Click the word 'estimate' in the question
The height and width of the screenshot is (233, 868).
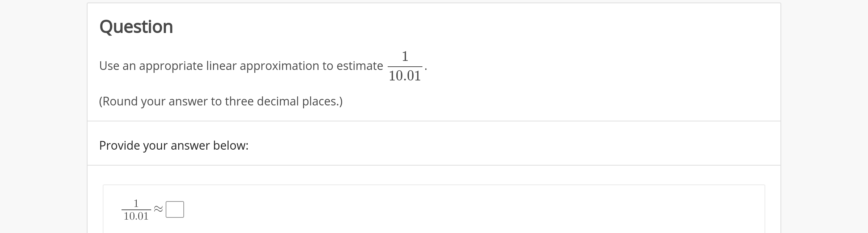[359, 66]
